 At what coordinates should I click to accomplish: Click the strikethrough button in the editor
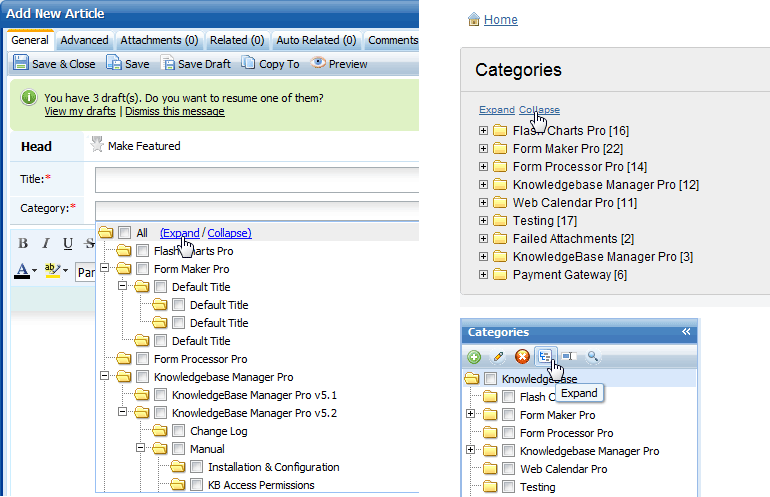tap(89, 244)
